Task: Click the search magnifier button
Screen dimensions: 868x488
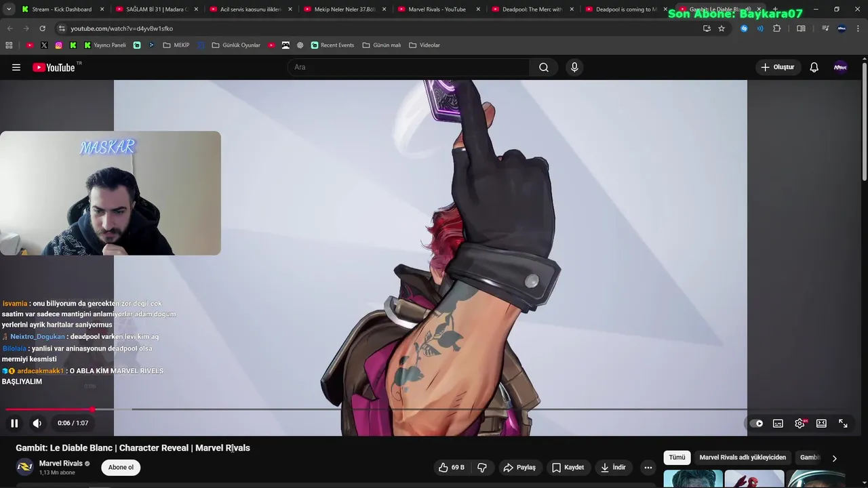Action: tap(544, 67)
